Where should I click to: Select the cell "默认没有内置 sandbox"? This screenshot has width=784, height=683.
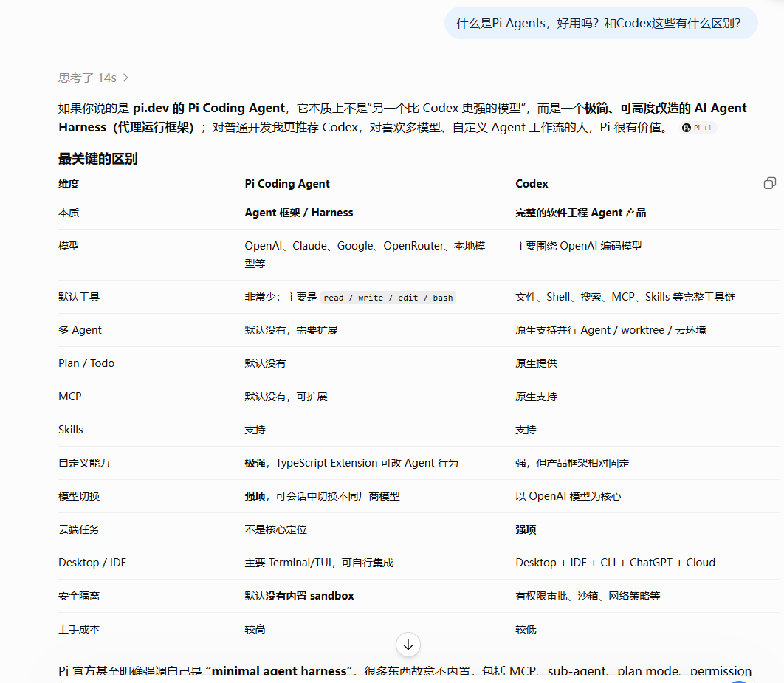pyautogui.click(x=299, y=596)
